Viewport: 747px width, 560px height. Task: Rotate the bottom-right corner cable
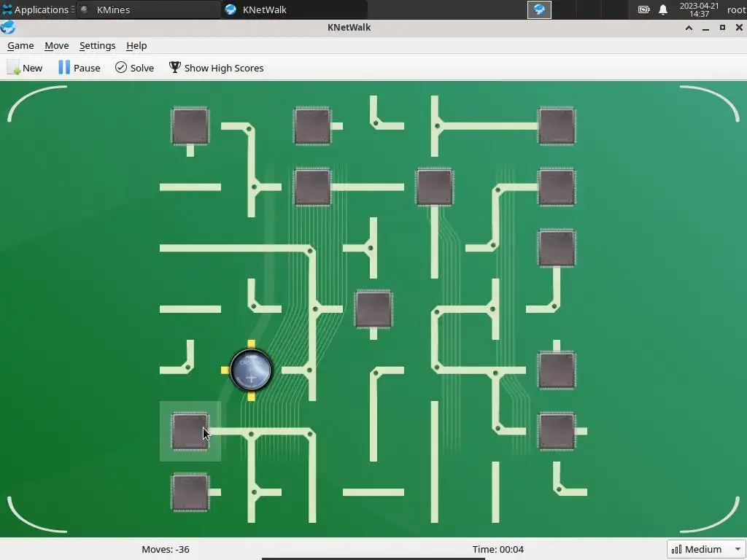556,492
